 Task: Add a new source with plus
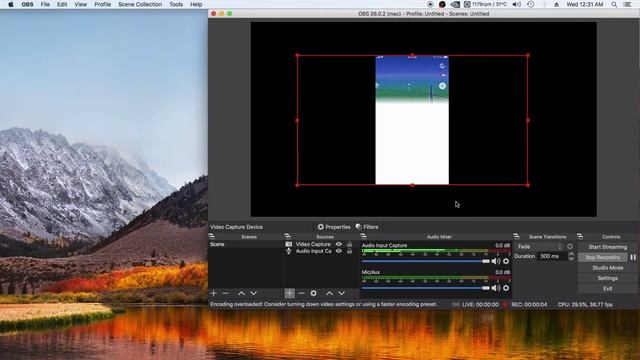pyautogui.click(x=289, y=293)
